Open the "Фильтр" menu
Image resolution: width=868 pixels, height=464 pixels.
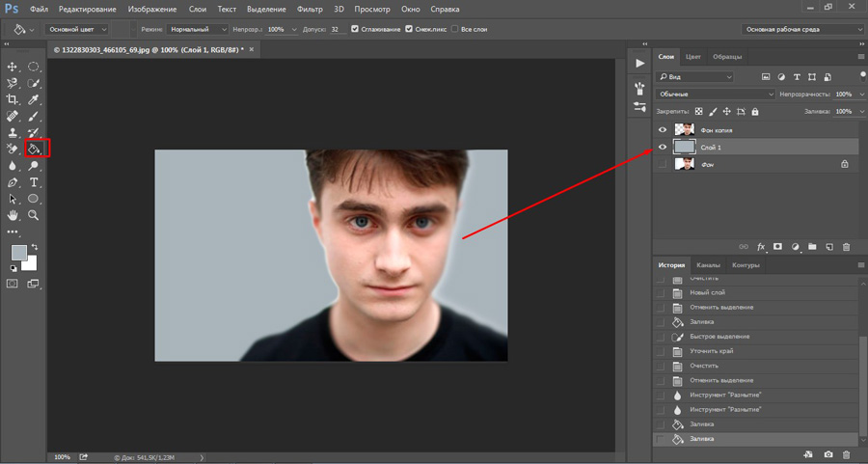[x=310, y=9]
